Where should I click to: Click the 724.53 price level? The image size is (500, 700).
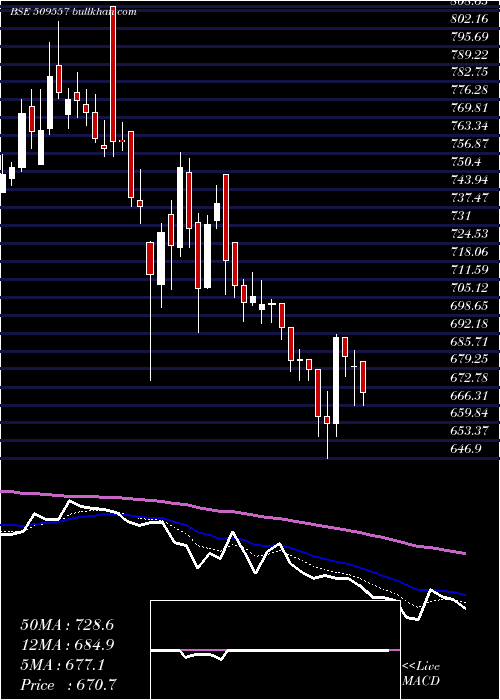click(x=469, y=234)
